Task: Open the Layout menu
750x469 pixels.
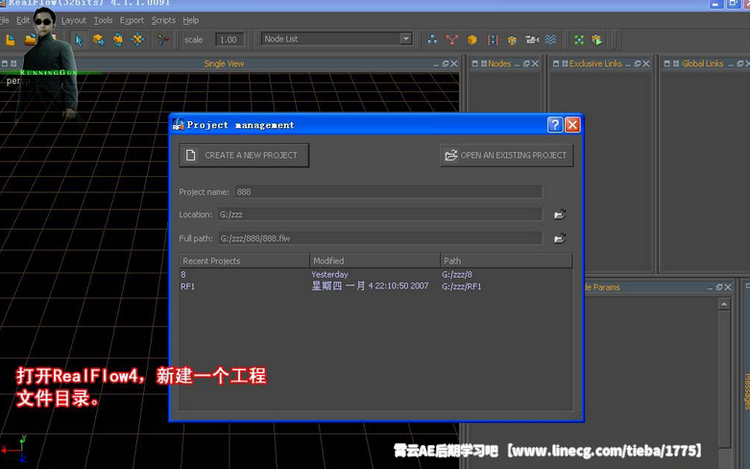Action: (x=74, y=20)
